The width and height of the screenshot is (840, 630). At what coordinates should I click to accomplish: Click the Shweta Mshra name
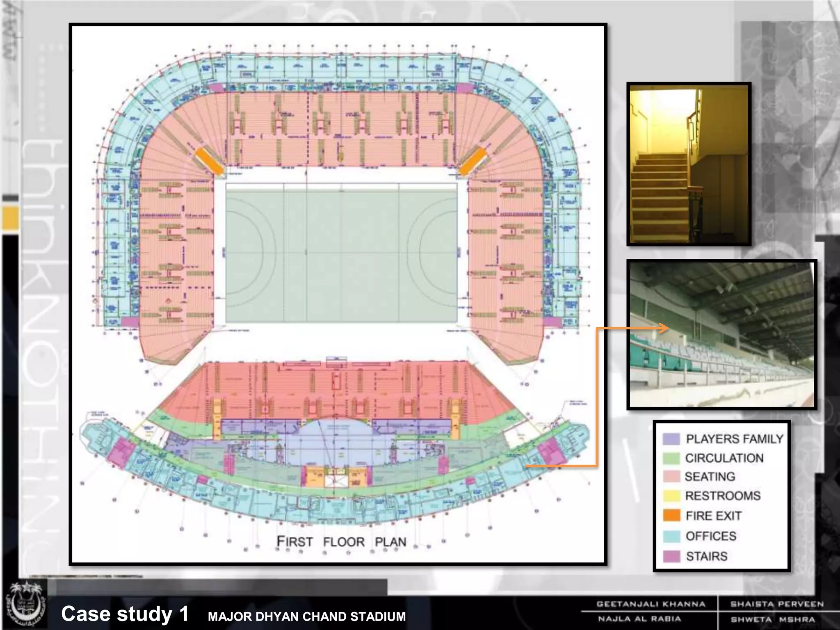coord(773,619)
